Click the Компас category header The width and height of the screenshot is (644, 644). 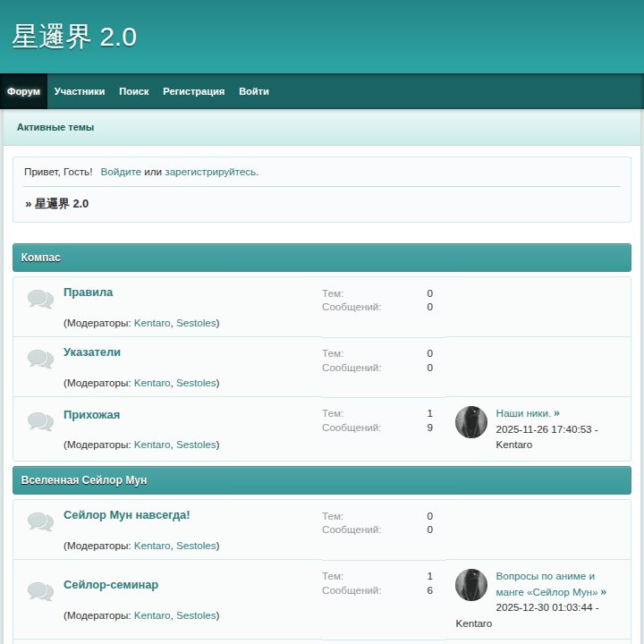coord(322,258)
